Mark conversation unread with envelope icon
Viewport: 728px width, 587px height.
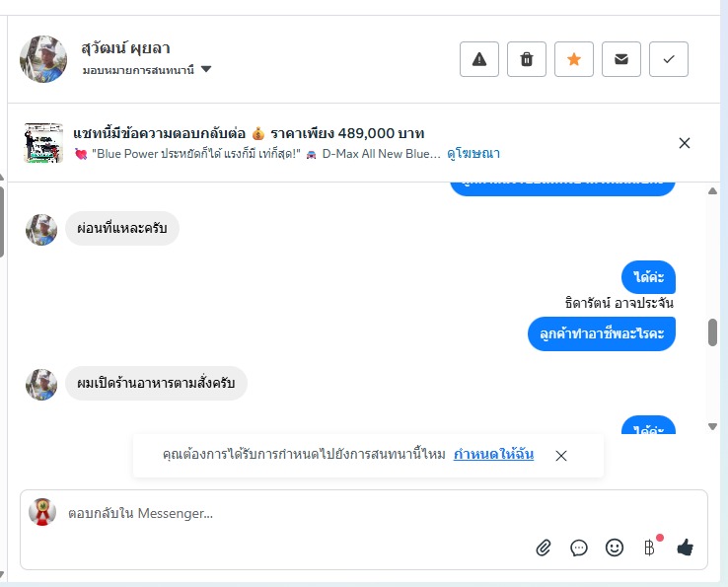[x=621, y=59]
